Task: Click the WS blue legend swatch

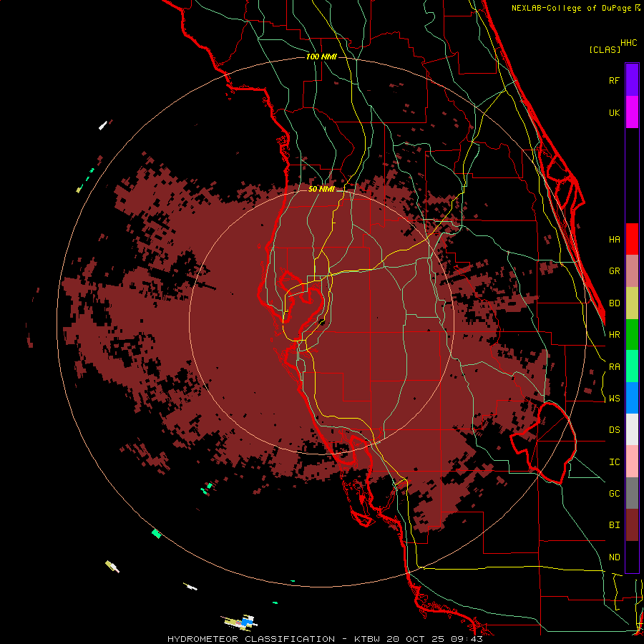Action: tap(632, 398)
